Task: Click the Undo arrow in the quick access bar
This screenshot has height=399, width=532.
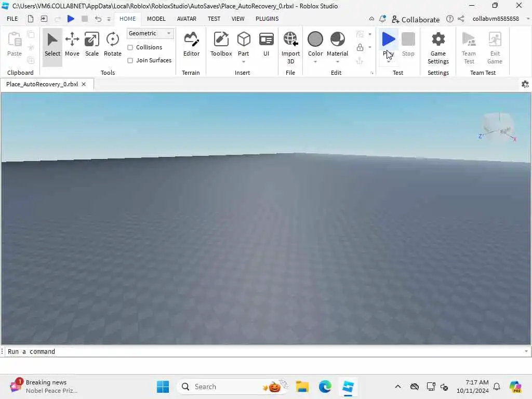Action: tap(98, 19)
